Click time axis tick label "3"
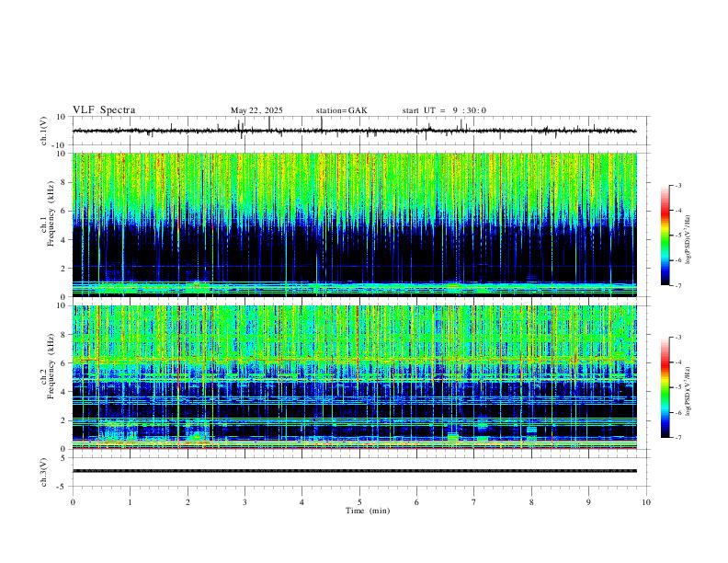Screen dimensions: 728x563 245,502
